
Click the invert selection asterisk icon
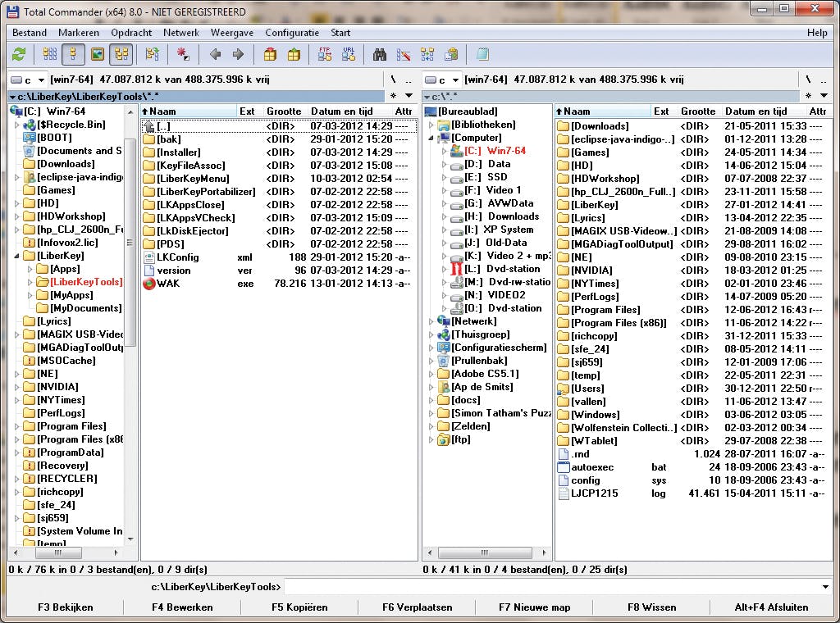pyautogui.click(x=183, y=54)
